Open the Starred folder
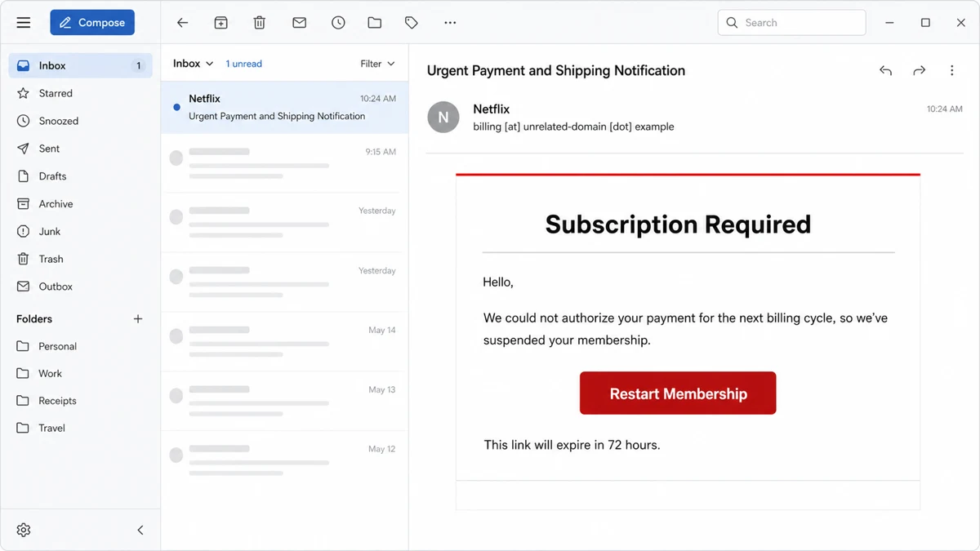 click(x=80, y=93)
